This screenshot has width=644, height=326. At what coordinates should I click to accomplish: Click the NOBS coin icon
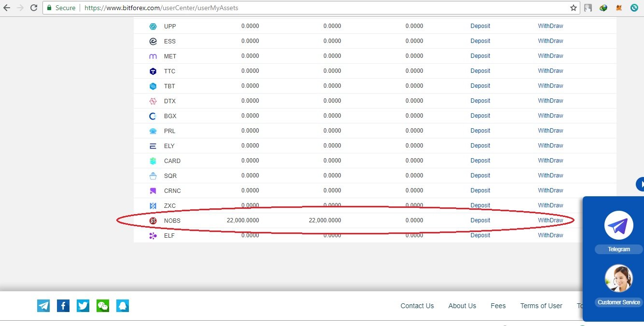pos(154,220)
